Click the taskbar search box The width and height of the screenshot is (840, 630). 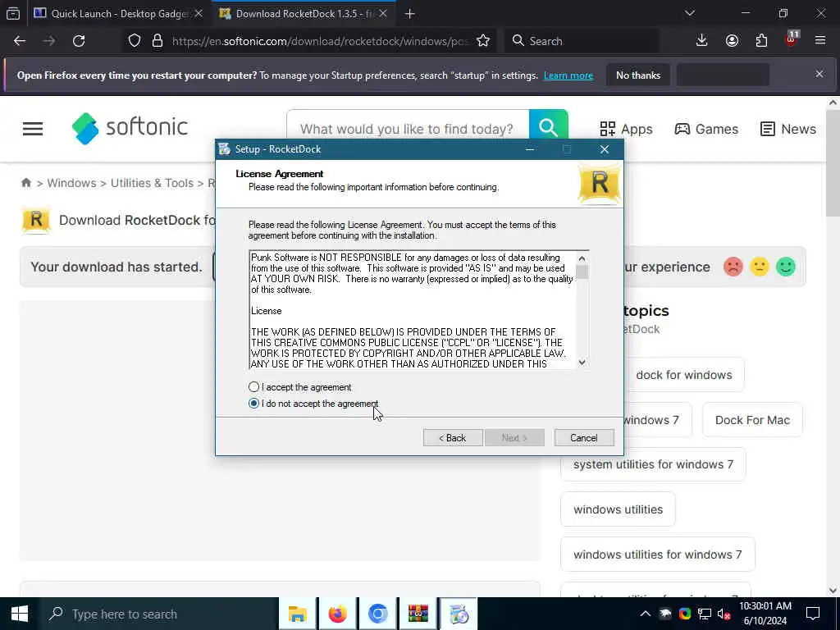(x=158, y=614)
